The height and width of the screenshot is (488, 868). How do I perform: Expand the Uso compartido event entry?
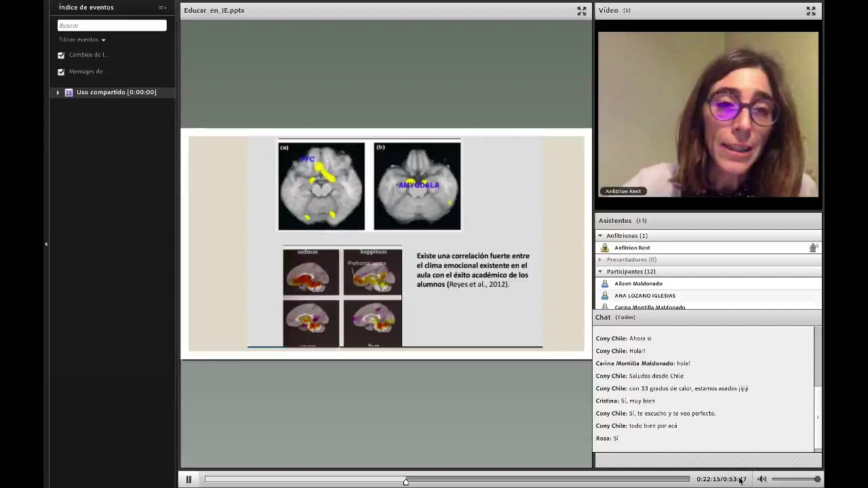click(x=58, y=92)
